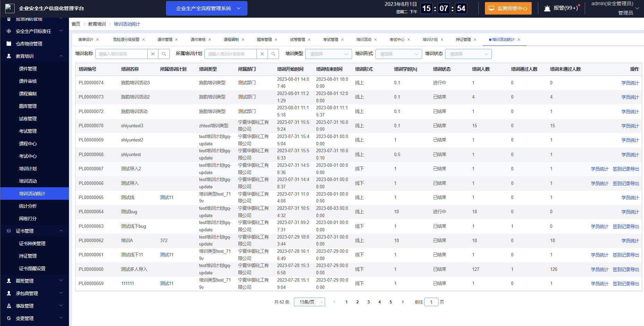
Task: Open 学员统计 for row PL00000070
Action: (x=630, y=126)
